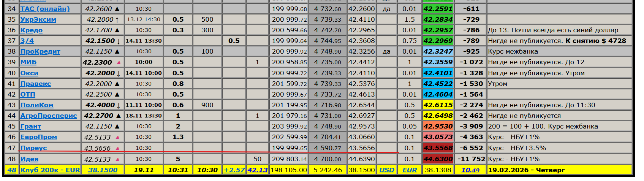The image size is (644, 181).
Task: Select green cell 42.2957
Action: point(438,30)
